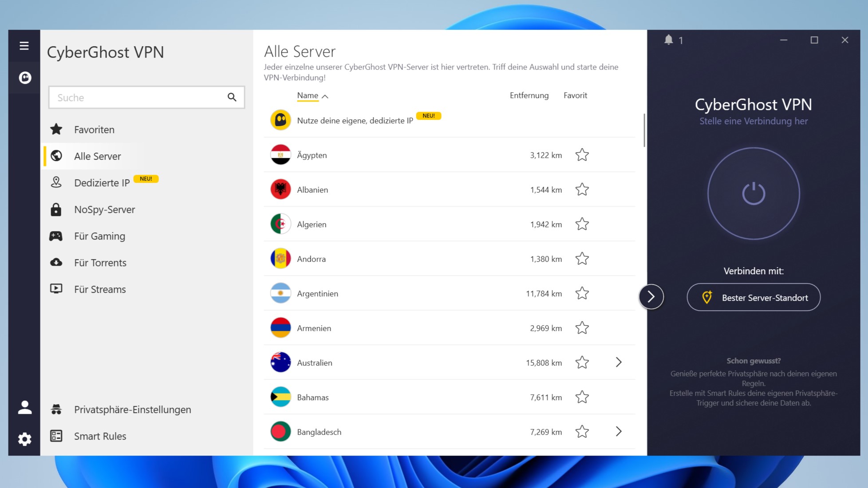Click the Für Gaming controller icon
The height and width of the screenshot is (488, 868).
(56, 236)
